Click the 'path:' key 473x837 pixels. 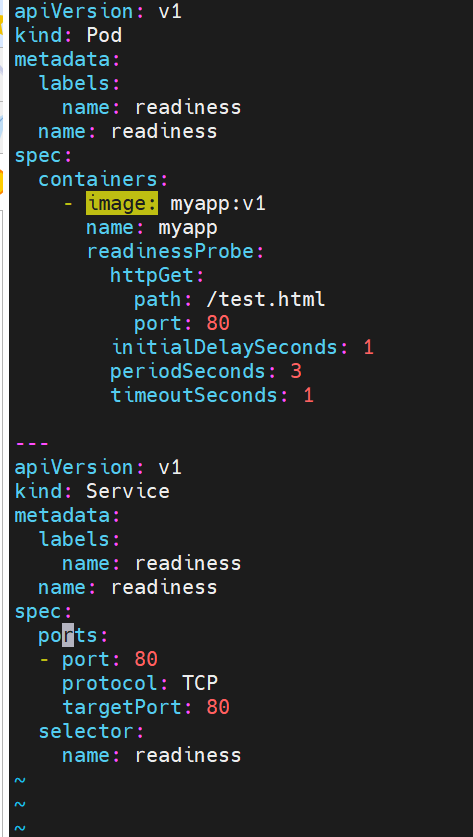163,299
